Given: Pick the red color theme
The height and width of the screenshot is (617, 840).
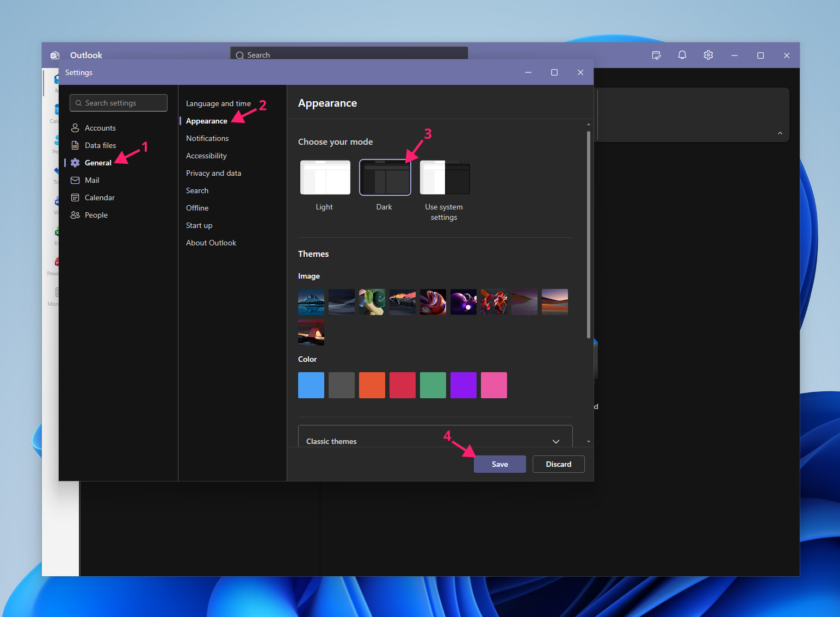Looking at the screenshot, I should coord(403,385).
